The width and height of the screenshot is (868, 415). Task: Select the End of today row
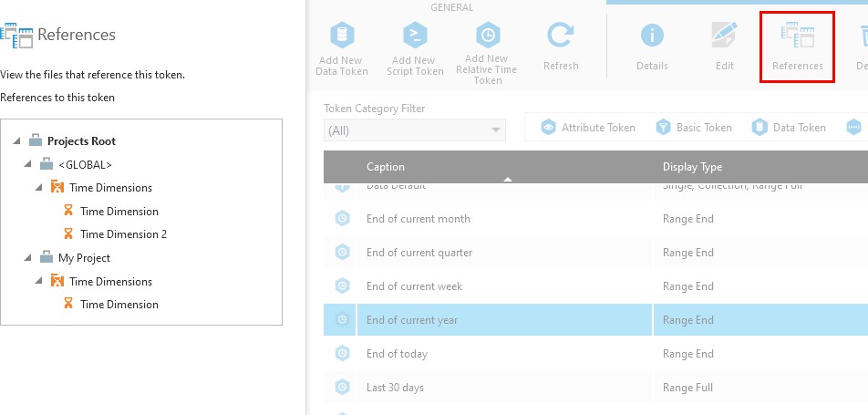coord(397,354)
